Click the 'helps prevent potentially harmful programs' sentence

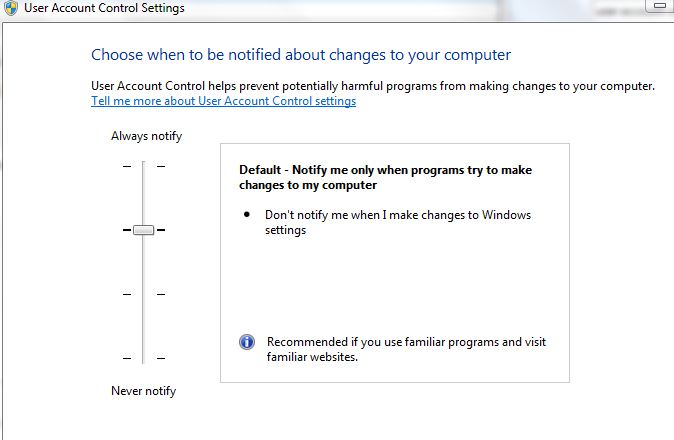(372, 86)
